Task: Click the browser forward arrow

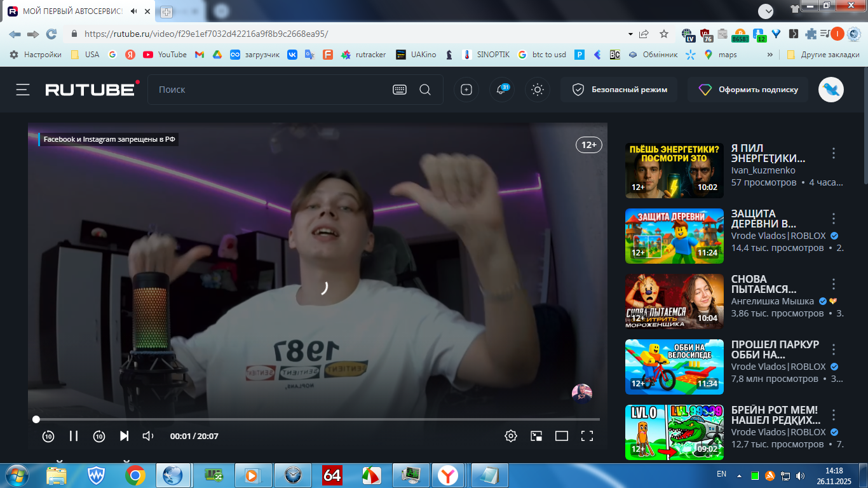Action: click(x=33, y=34)
